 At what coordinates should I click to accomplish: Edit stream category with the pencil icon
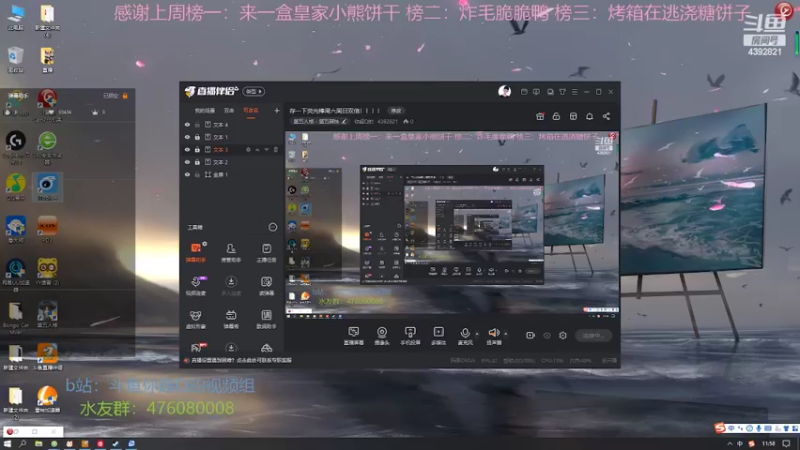point(344,121)
